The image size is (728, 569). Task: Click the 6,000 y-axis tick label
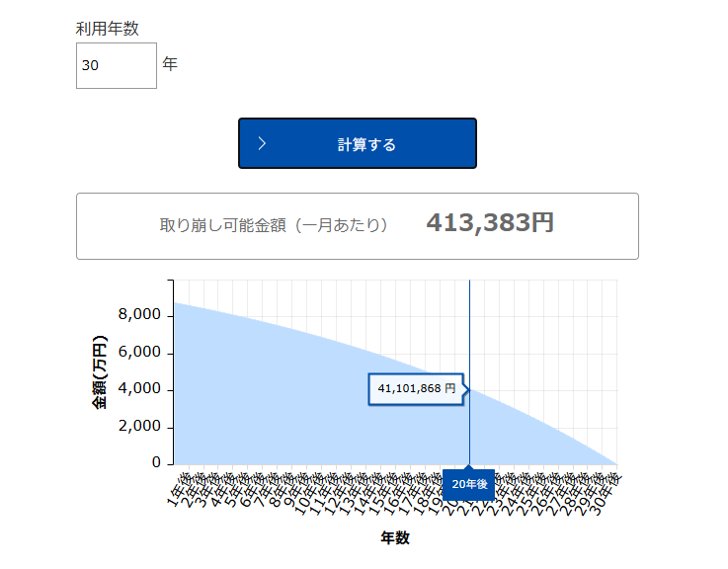(x=138, y=353)
